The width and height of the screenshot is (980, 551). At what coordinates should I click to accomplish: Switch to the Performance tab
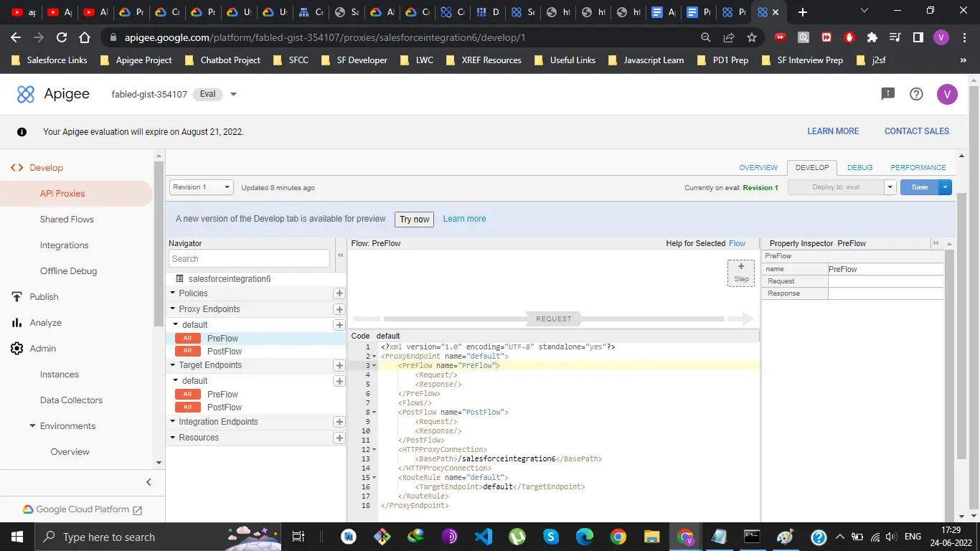click(918, 168)
